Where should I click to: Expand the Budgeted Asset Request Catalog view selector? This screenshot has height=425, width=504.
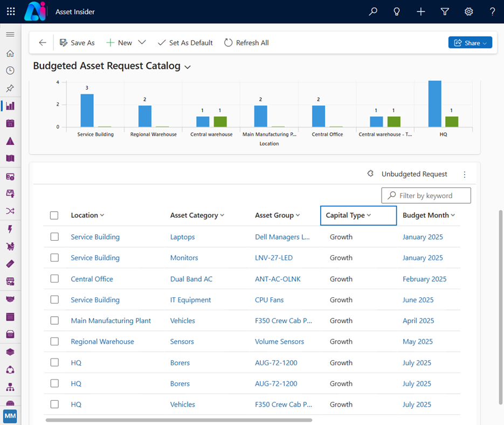(x=188, y=67)
